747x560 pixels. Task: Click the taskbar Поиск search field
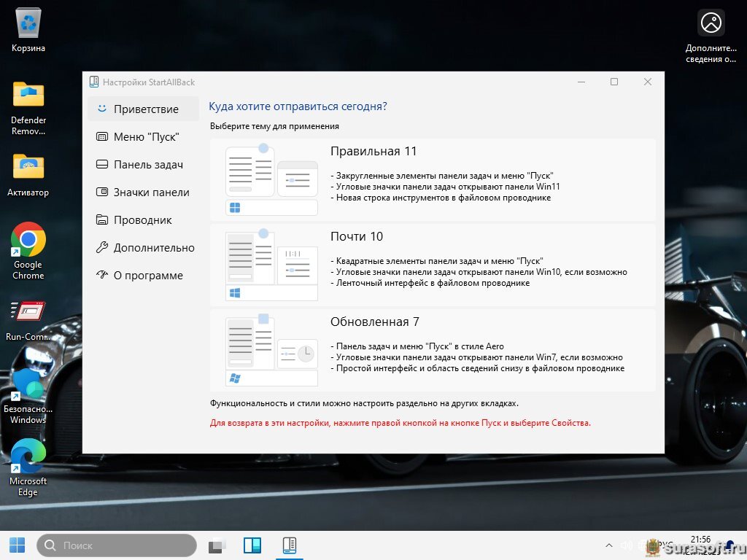[117, 545]
